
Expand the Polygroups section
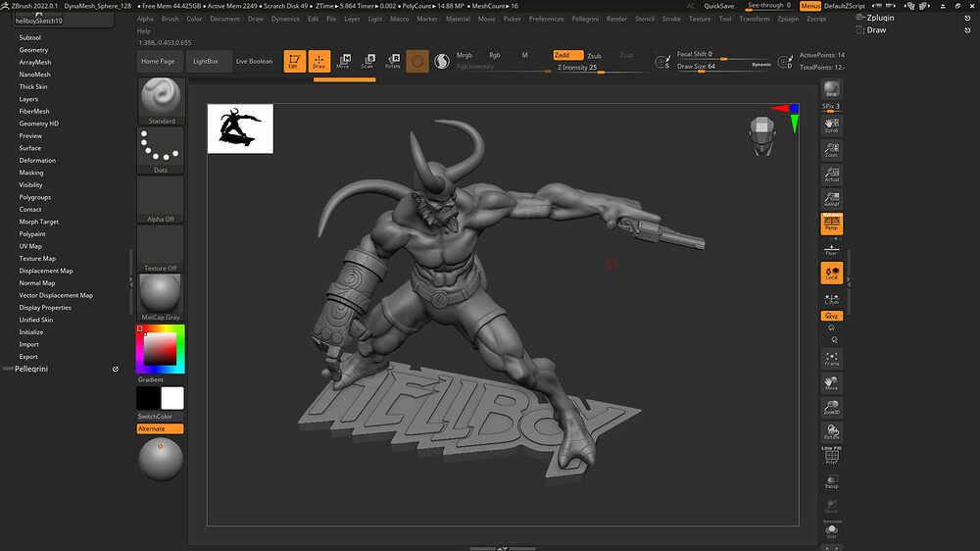(x=35, y=197)
